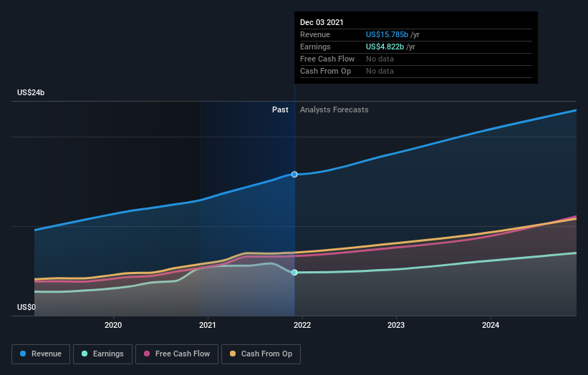The height and width of the screenshot is (375, 588).
Task: Click the US$4.822b earnings value in the tooltip
Action: click(385, 47)
